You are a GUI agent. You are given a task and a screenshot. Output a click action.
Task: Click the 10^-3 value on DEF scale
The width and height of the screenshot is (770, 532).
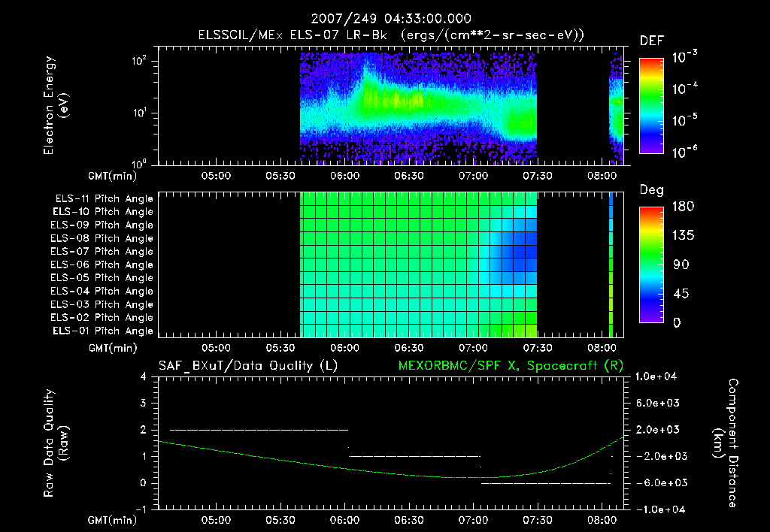click(685, 57)
